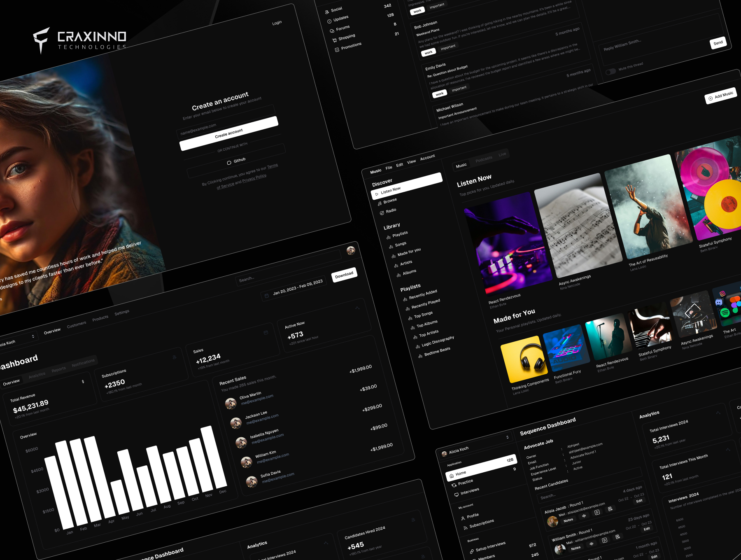Open the Thinking Components headphone cover
The image size is (741, 560).
[x=524, y=359]
